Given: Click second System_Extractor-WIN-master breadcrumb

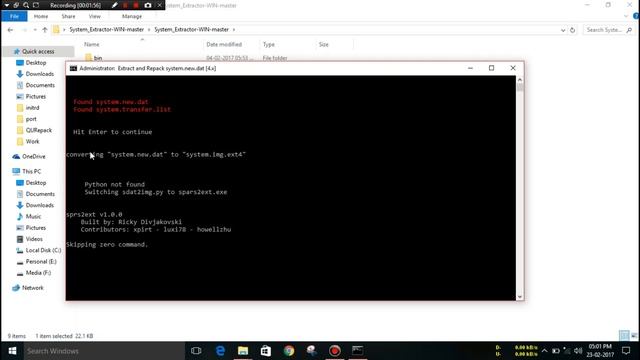Looking at the screenshot, I should click(x=191, y=30).
